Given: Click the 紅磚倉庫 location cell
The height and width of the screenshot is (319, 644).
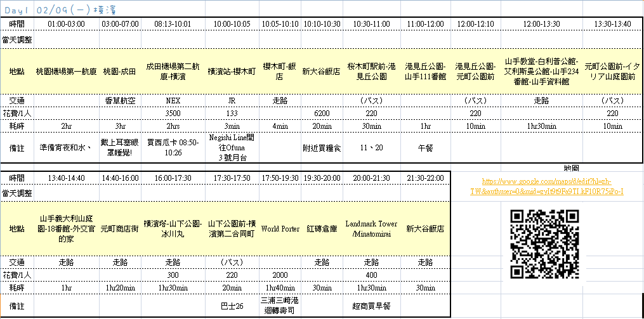Looking at the screenshot, I should tap(322, 229).
